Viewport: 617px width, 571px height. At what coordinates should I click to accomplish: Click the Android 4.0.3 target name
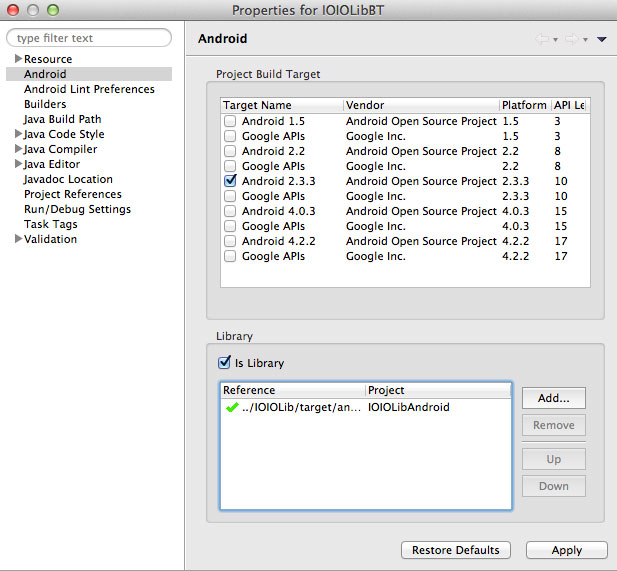279,211
